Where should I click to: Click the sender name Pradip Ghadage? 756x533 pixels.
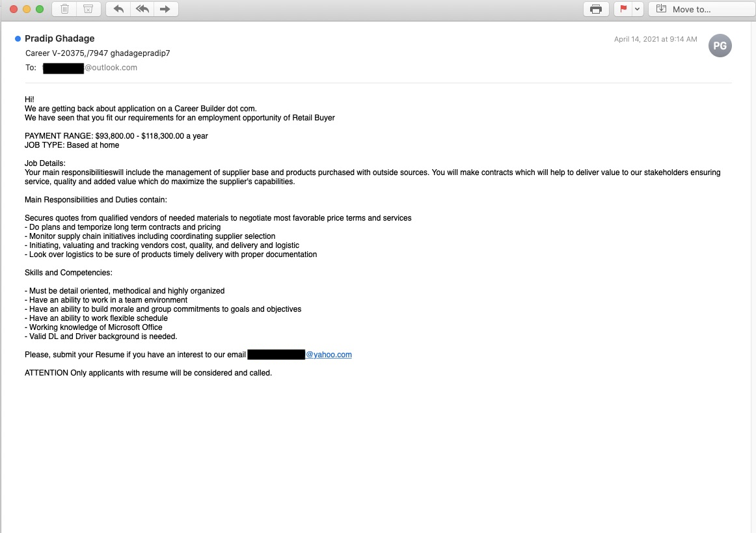(x=60, y=38)
